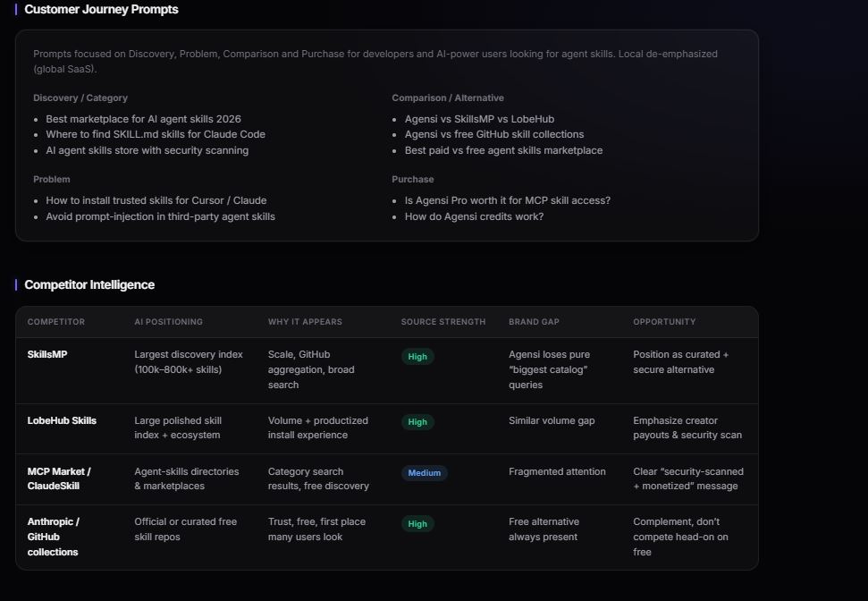Click 'Official or curated free skill repos' cell
Viewport: 868px width, 601px height.
pyautogui.click(x=185, y=529)
